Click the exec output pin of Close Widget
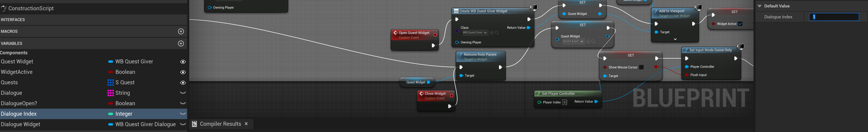 click(449, 106)
